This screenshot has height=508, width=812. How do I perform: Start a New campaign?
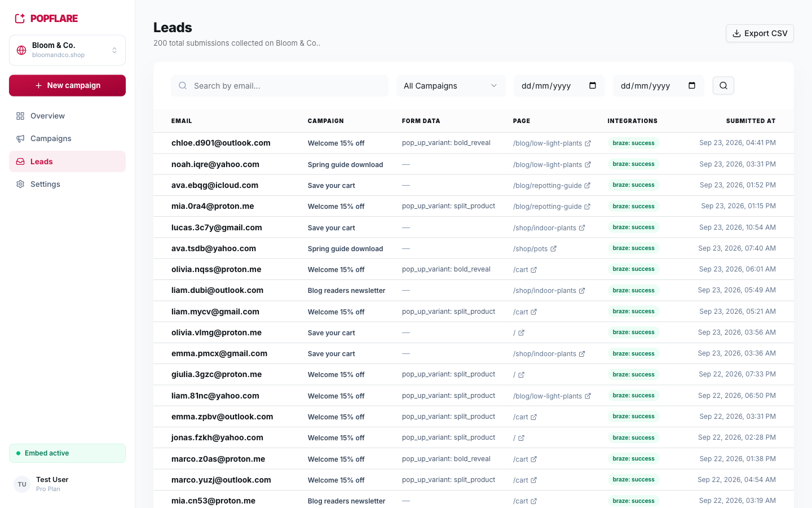pos(67,86)
